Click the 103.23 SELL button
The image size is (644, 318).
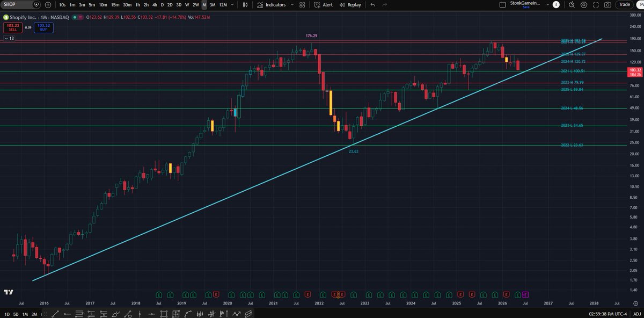tap(12, 27)
